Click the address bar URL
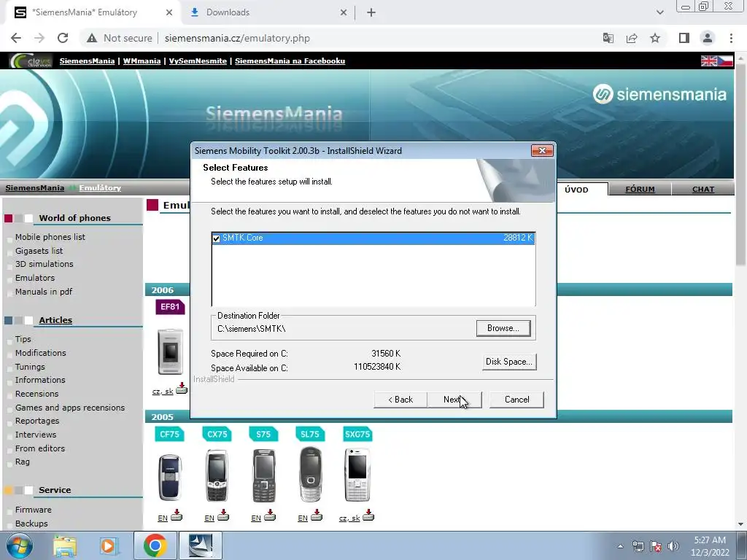This screenshot has width=747, height=560. tap(237, 38)
